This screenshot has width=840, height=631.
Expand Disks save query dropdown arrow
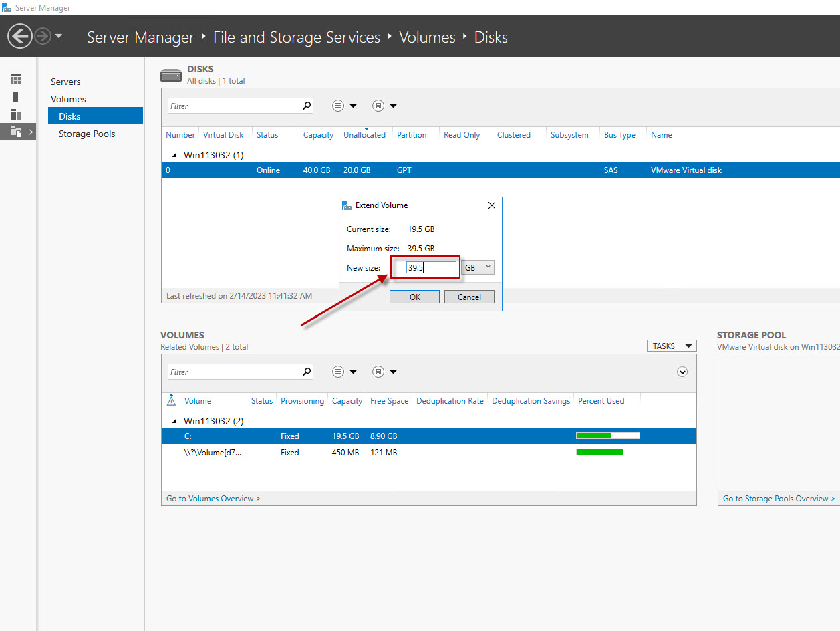click(x=393, y=106)
